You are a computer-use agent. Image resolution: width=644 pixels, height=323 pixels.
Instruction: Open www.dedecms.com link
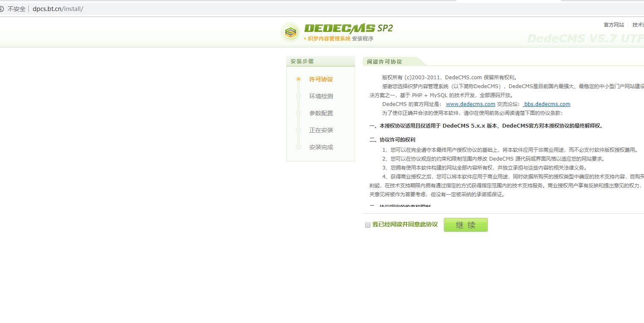coord(470,104)
